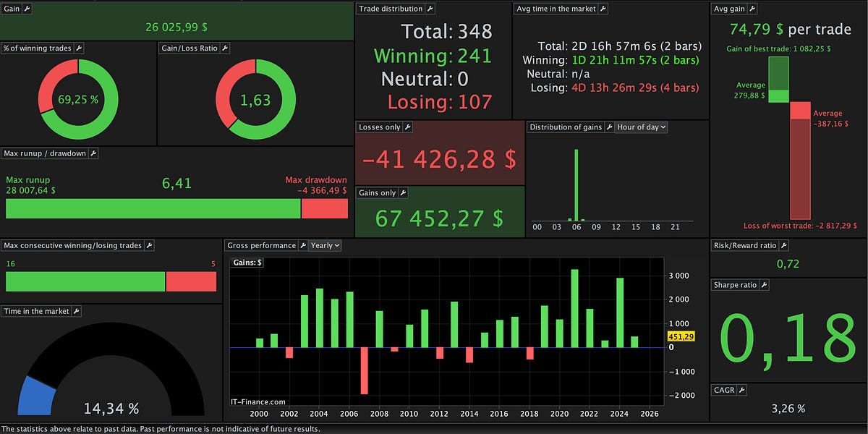Select the Winning: 1D 21h 11m 57s line
Viewport: 868px width, 434px height.
coord(610,60)
